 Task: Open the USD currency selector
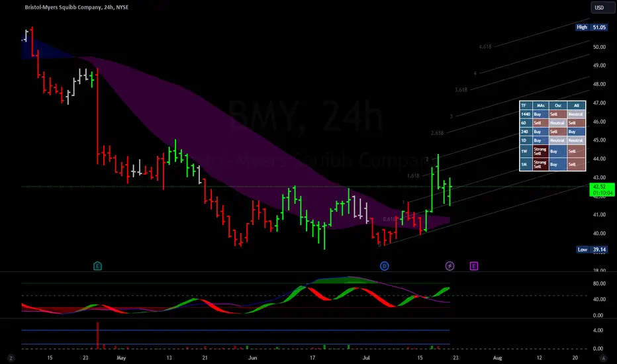[602, 7]
